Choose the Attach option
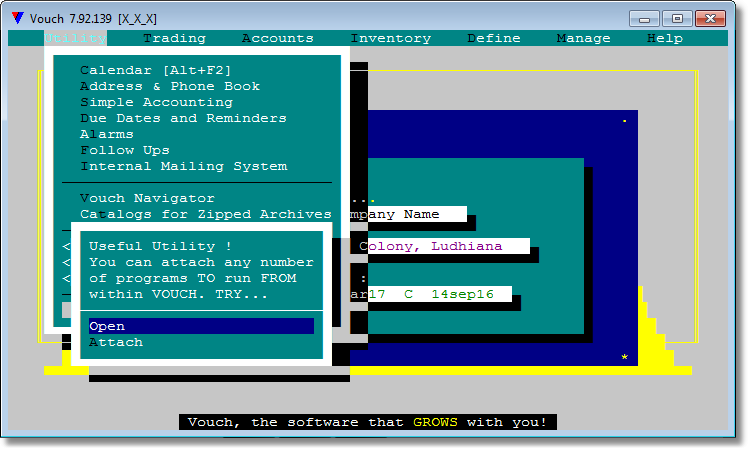The height and width of the screenshot is (450, 748). tap(116, 342)
